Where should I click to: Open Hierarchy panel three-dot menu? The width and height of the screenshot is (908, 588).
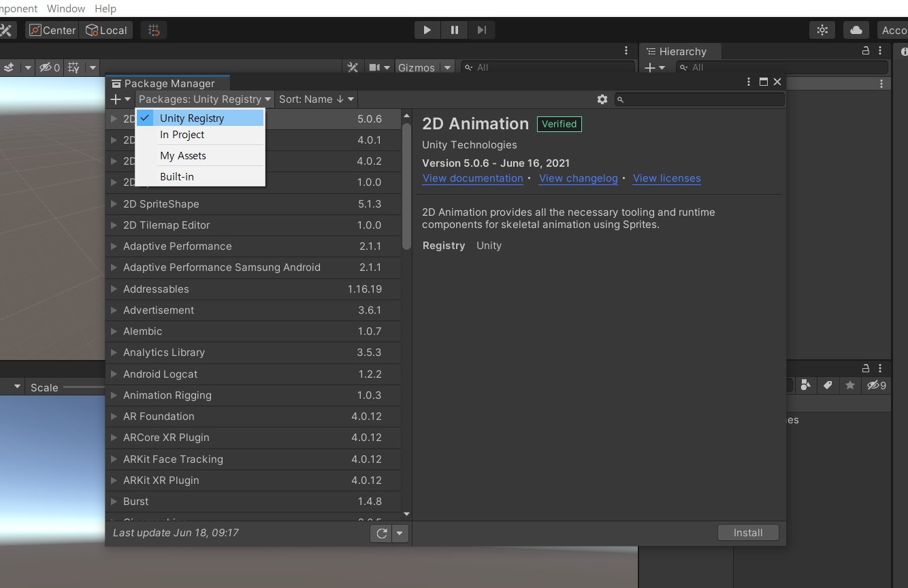pos(881,51)
